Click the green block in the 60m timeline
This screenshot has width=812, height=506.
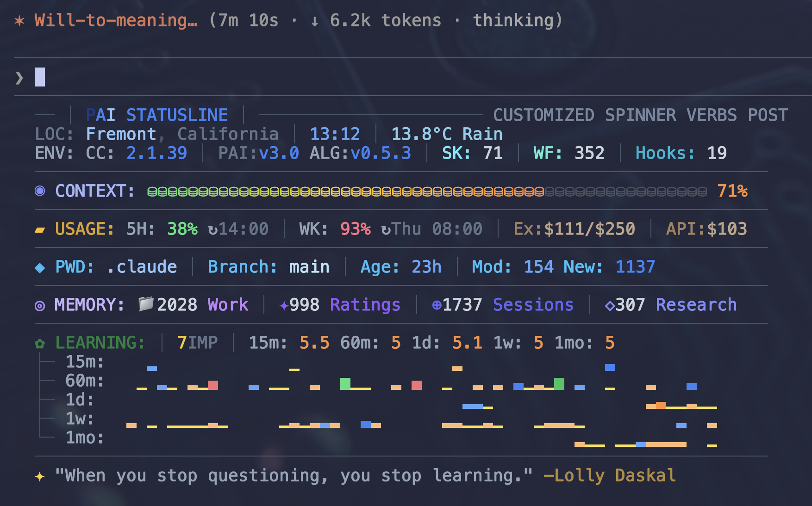345,384
